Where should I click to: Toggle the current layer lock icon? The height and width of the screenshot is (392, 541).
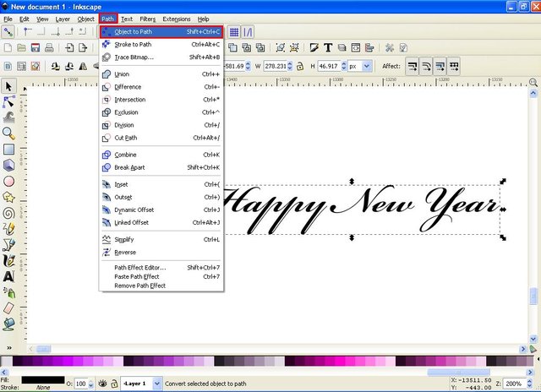click(114, 384)
